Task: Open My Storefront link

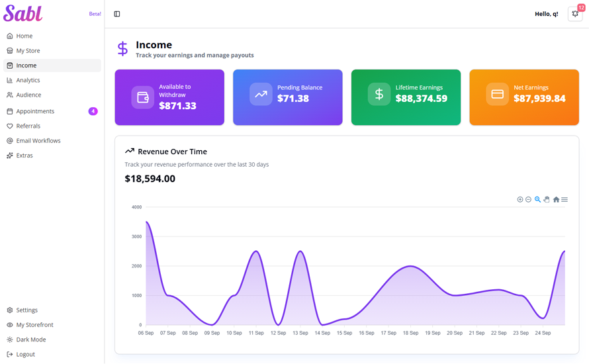Action: point(34,325)
